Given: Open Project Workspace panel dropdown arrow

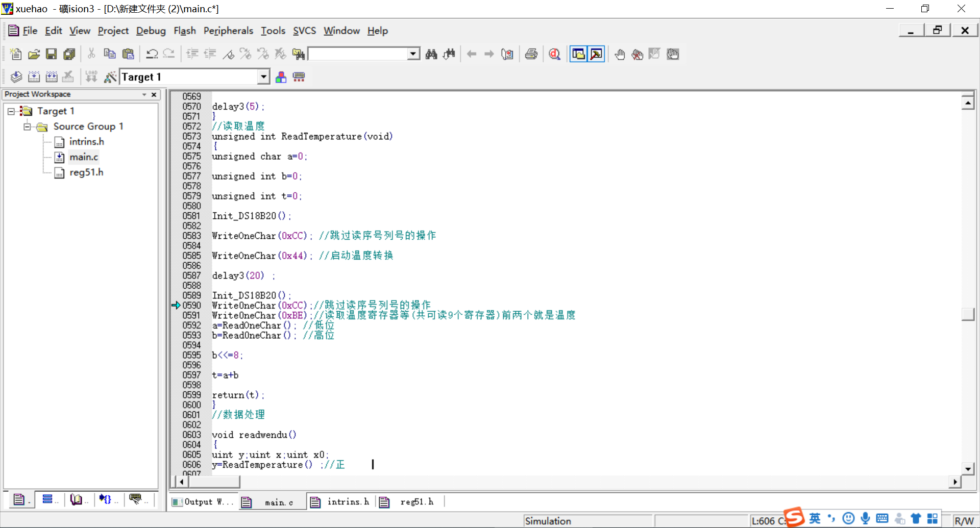Looking at the screenshot, I should point(144,94).
